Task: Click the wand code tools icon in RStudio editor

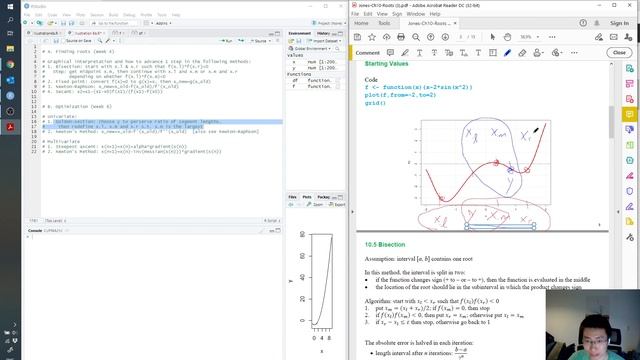Action: point(108,41)
